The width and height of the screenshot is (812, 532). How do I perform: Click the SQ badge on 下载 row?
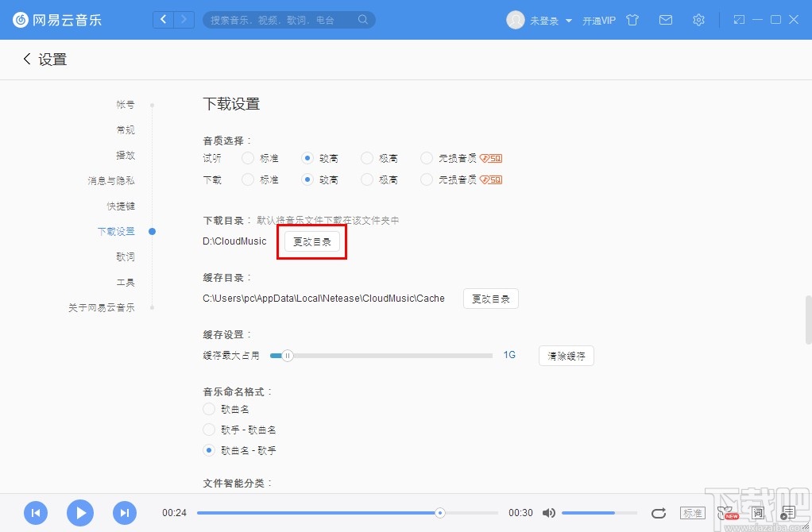(x=491, y=179)
